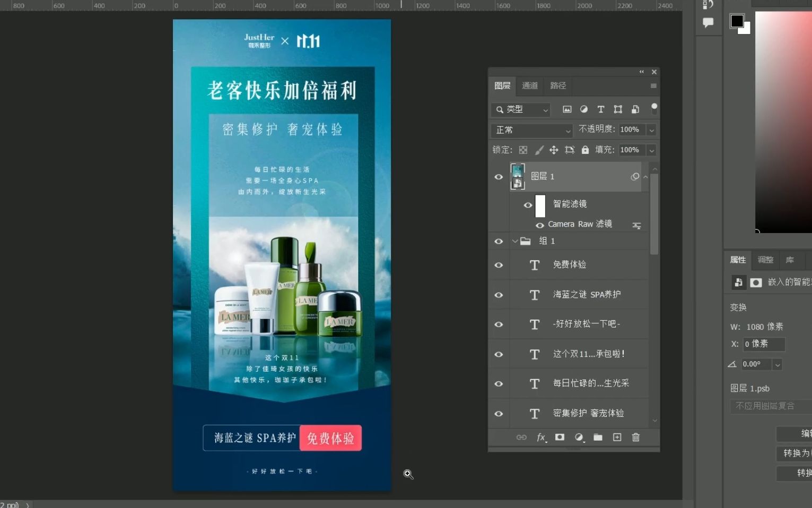The width and height of the screenshot is (812, 508).
Task: Open layer style fx menu
Action: 541,437
